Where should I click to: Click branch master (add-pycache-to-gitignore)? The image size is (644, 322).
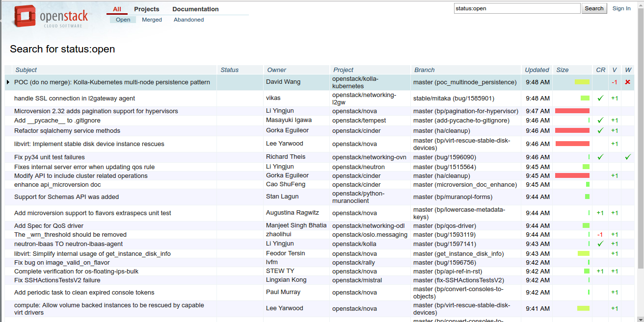(461, 120)
